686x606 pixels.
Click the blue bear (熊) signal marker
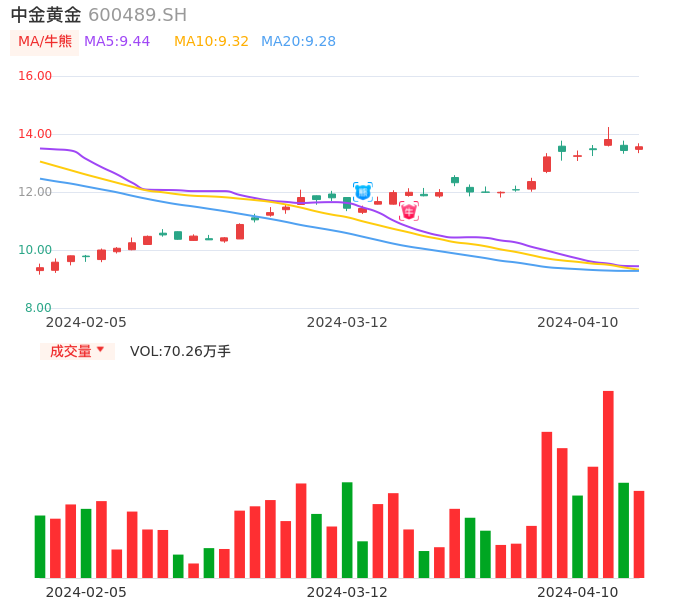pos(362,191)
